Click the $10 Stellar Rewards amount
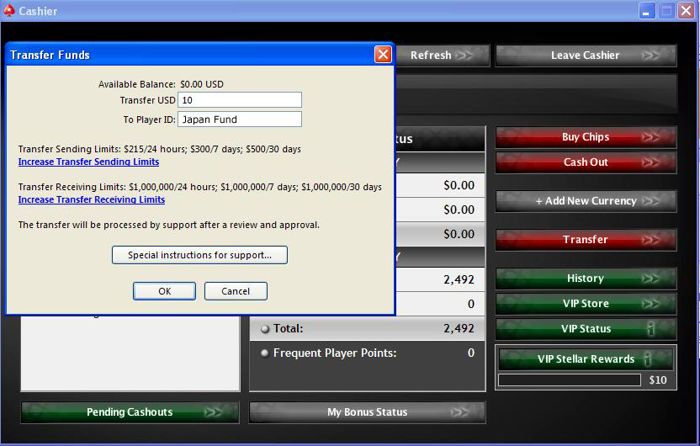Image resolution: width=700 pixels, height=446 pixels. click(x=658, y=380)
